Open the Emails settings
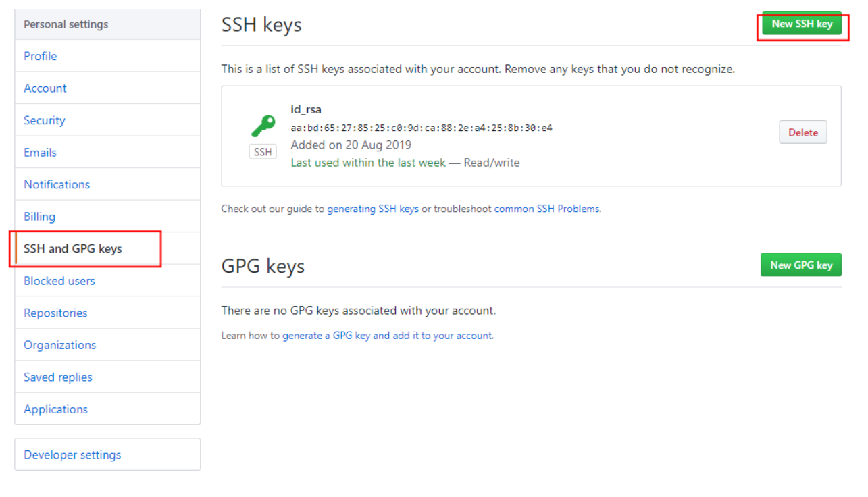 tap(107, 152)
